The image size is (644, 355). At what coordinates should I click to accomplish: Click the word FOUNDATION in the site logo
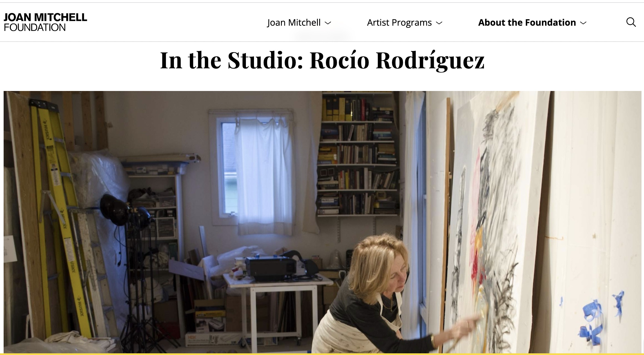35,27
